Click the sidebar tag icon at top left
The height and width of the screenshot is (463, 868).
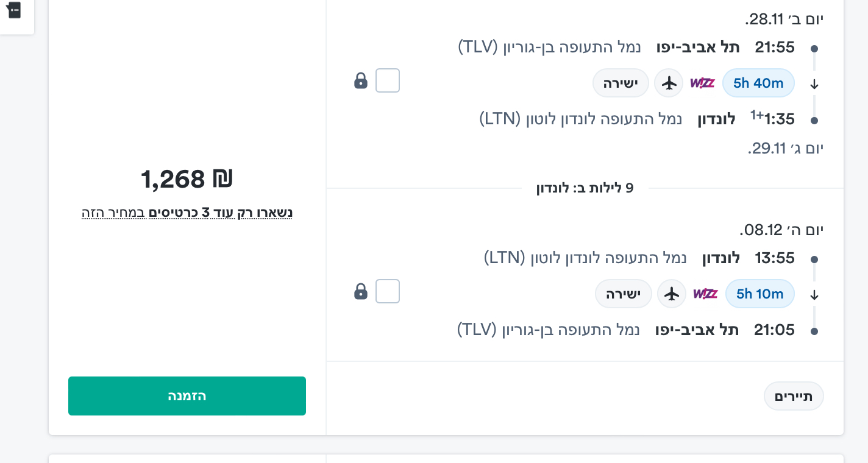(13, 10)
